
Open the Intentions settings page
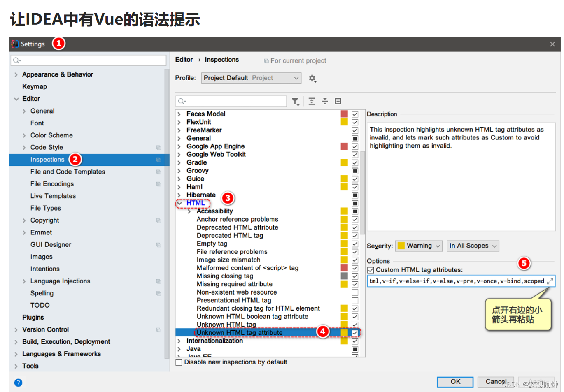(45, 269)
